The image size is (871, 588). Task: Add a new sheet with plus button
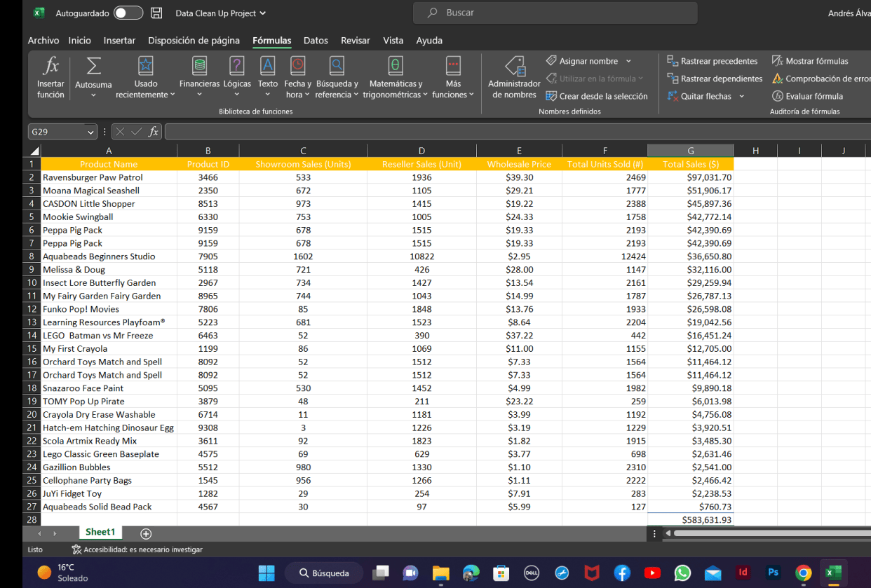tap(146, 534)
